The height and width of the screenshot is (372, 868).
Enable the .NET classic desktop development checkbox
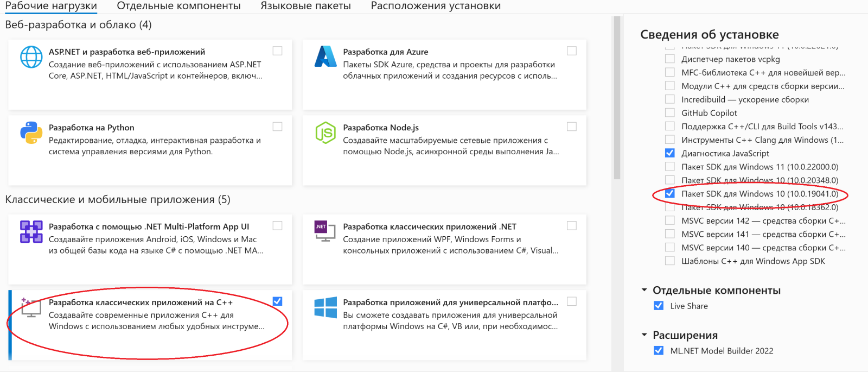coord(572,225)
